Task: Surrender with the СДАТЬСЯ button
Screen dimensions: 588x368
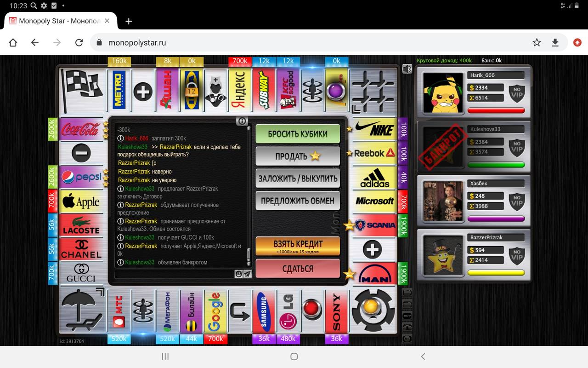Action: tap(298, 269)
